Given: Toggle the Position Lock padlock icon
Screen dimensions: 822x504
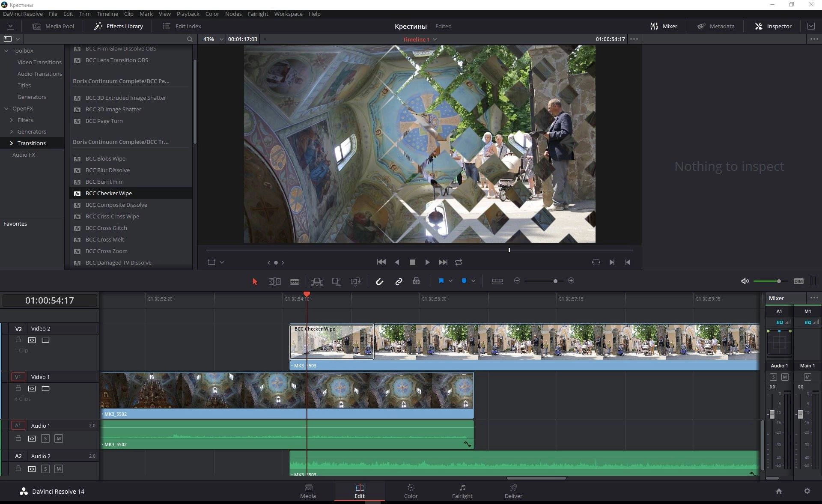Looking at the screenshot, I should point(416,281).
